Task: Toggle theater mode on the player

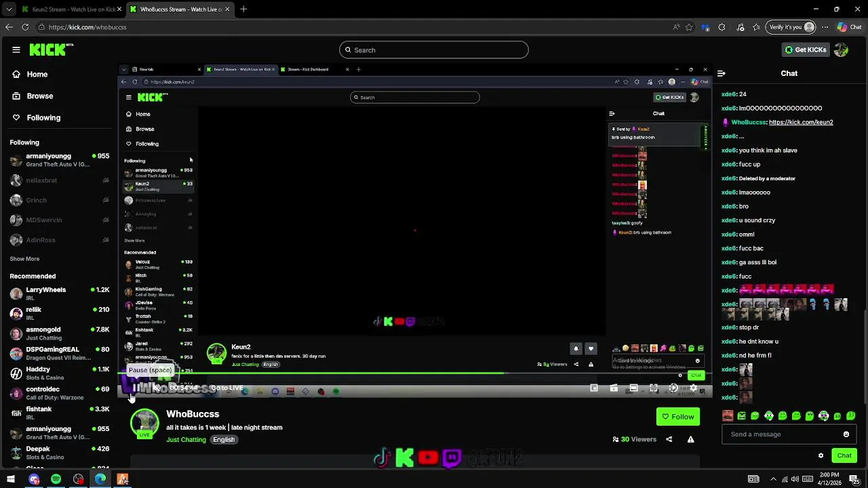Action: pos(633,388)
